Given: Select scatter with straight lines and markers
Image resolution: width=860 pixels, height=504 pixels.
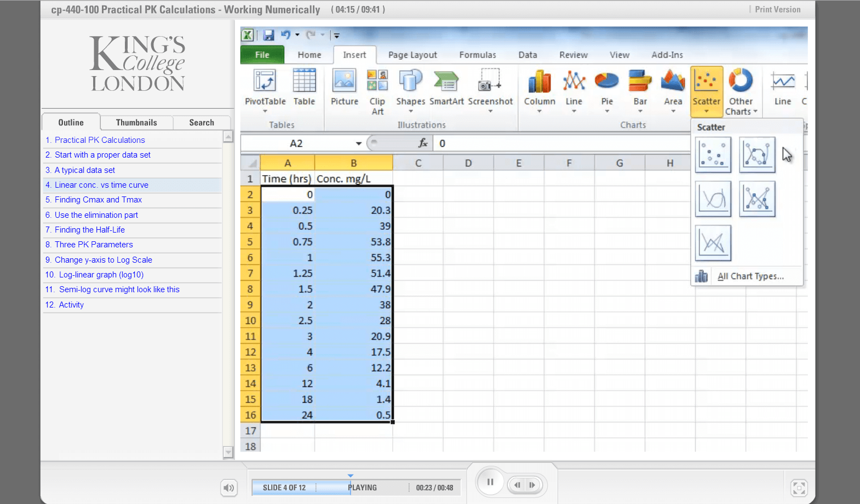Looking at the screenshot, I should tap(757, 199).
